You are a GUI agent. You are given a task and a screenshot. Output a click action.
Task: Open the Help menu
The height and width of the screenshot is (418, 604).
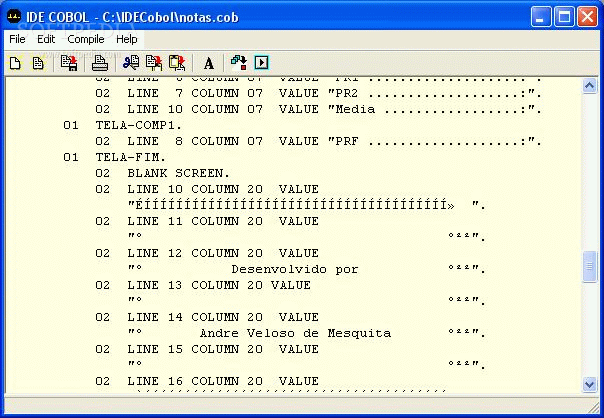[126, 39]
